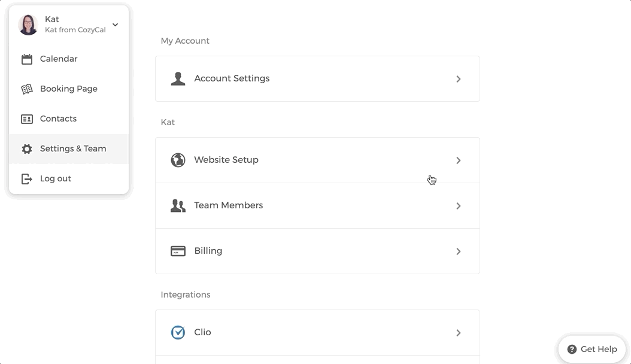This screenshot has width=631, height=364.
Task: Open Account Settings via its chevron
Action: click(x=459, y=79)
